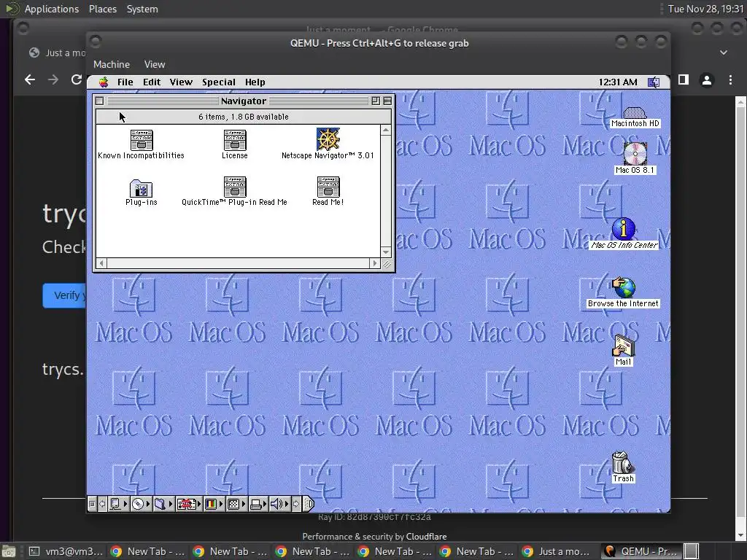
Task: Click Printer selector module in Control Strip
Action: point(256,504)
